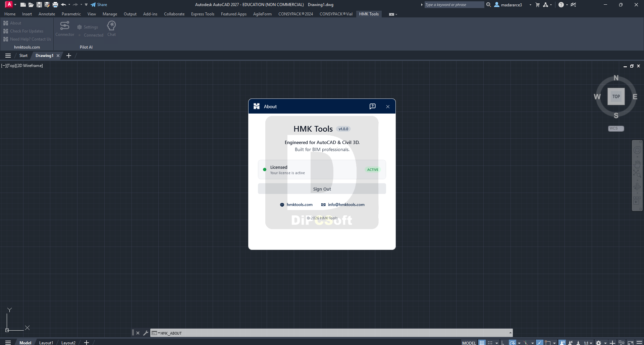Open the WCS coordinate system dropdown
The width and height of the screenshot is (644, 345).
tap(616, 129)
